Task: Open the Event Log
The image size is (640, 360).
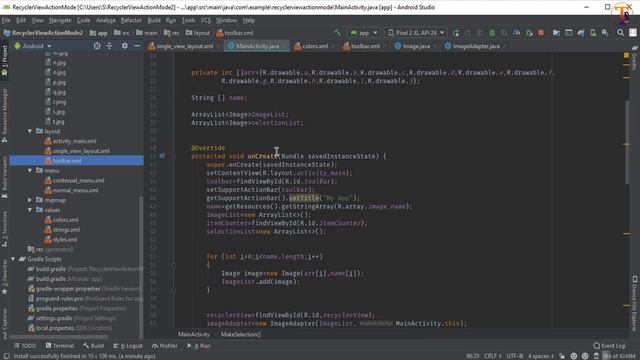Action: tap(609, 346)
